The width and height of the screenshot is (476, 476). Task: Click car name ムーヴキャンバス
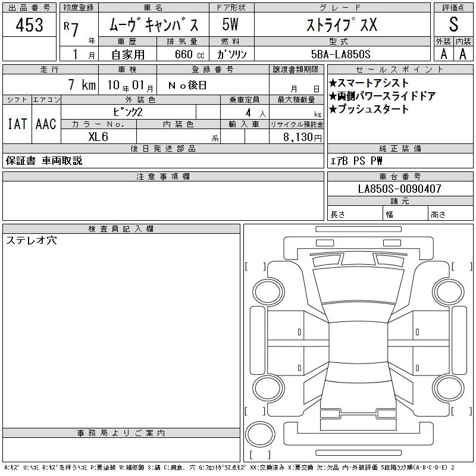point(154,24)
